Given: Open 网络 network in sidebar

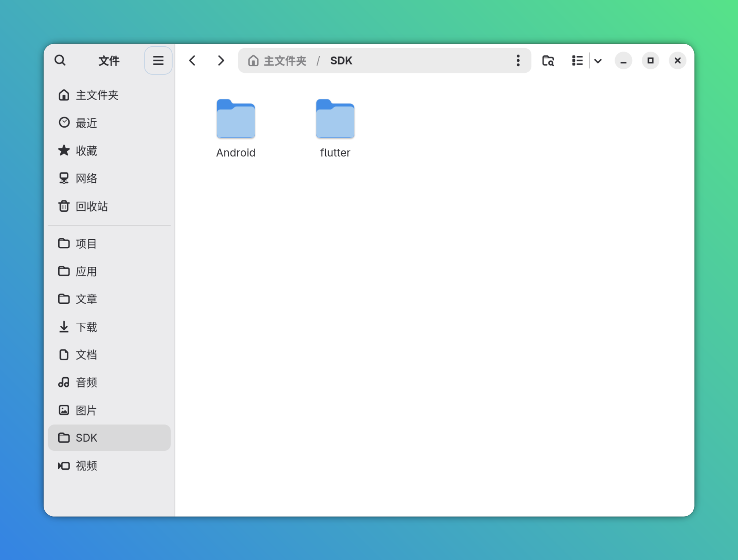Looking at the screenshot, I should pos(109,178).
